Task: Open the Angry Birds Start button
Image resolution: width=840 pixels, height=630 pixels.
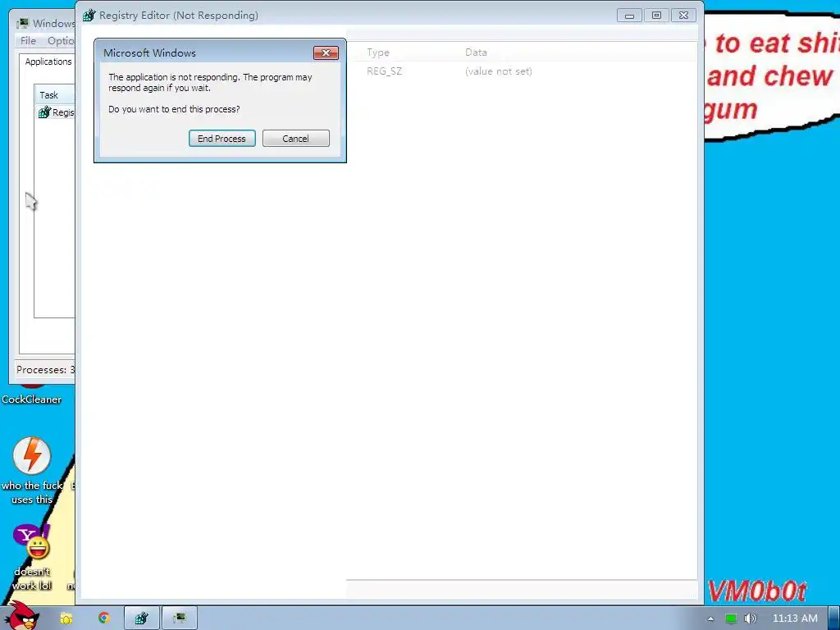Action: (21, 617)
